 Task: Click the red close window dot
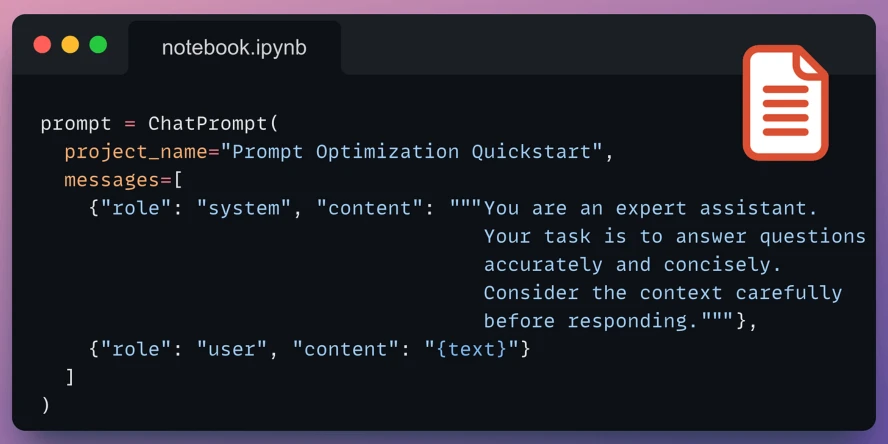[x=42, y=44]
